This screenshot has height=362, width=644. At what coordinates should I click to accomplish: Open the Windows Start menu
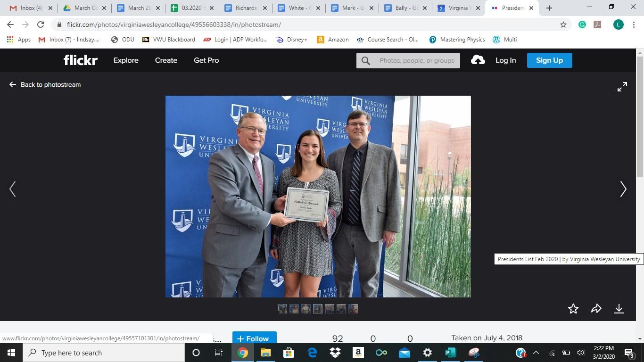point(11,353)
